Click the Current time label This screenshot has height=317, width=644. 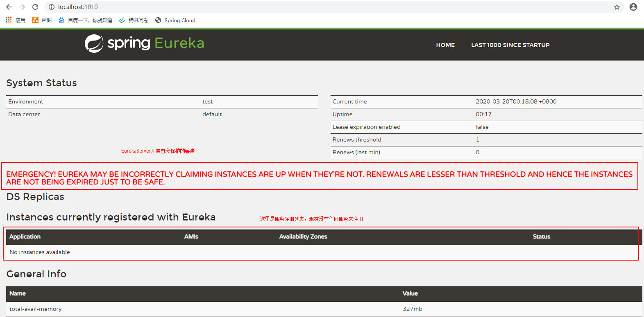coord(350,101)
